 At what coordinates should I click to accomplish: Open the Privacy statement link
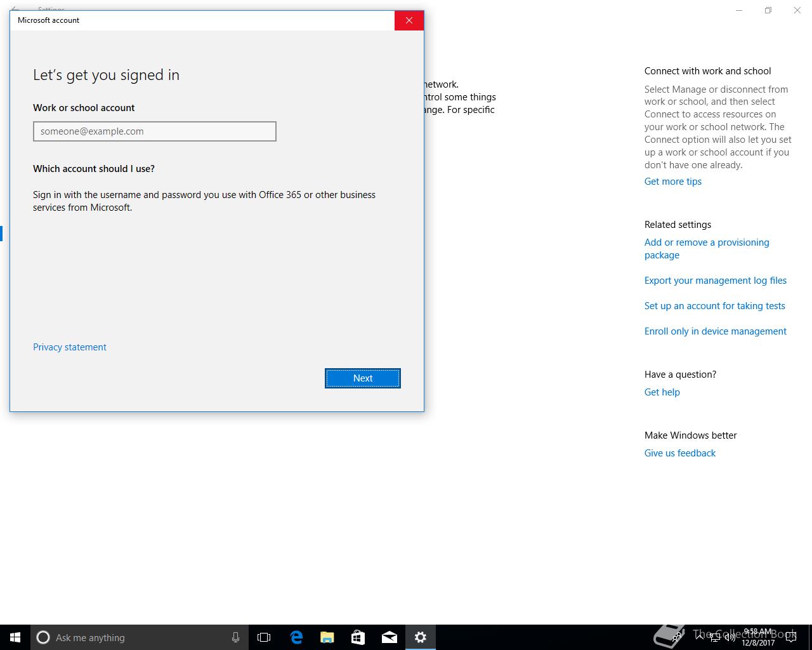70,347
